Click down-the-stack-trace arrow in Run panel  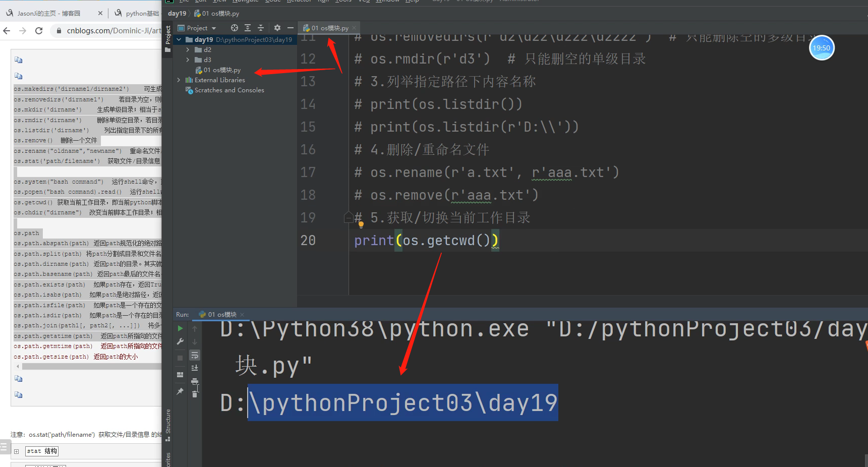(195, 341)
